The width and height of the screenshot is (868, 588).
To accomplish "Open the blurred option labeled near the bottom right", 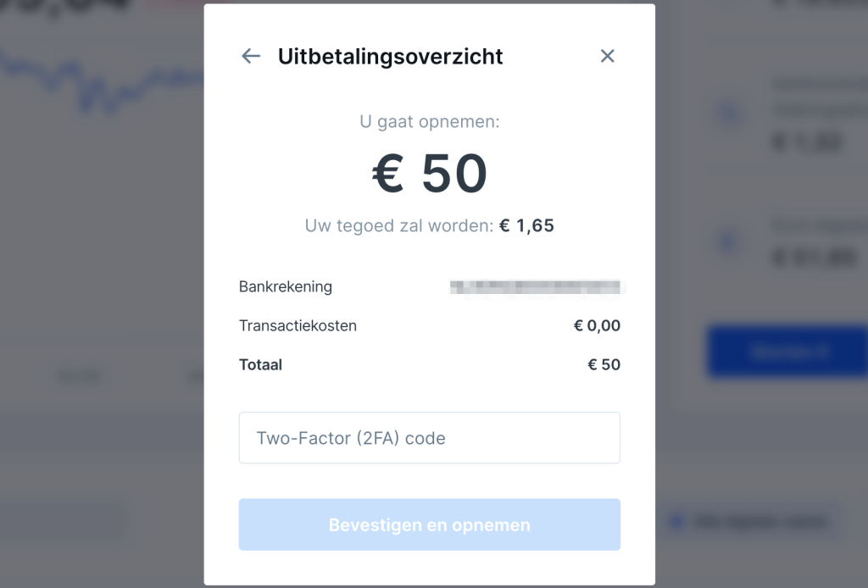I will (x=754, y=521).
